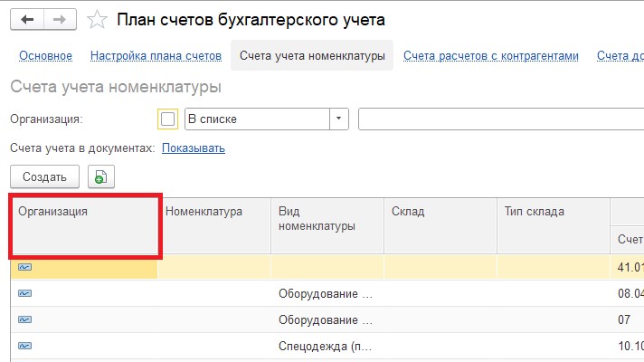Click the create-by-copying document icon
644x362 pixels.
[x=101, y=176]
